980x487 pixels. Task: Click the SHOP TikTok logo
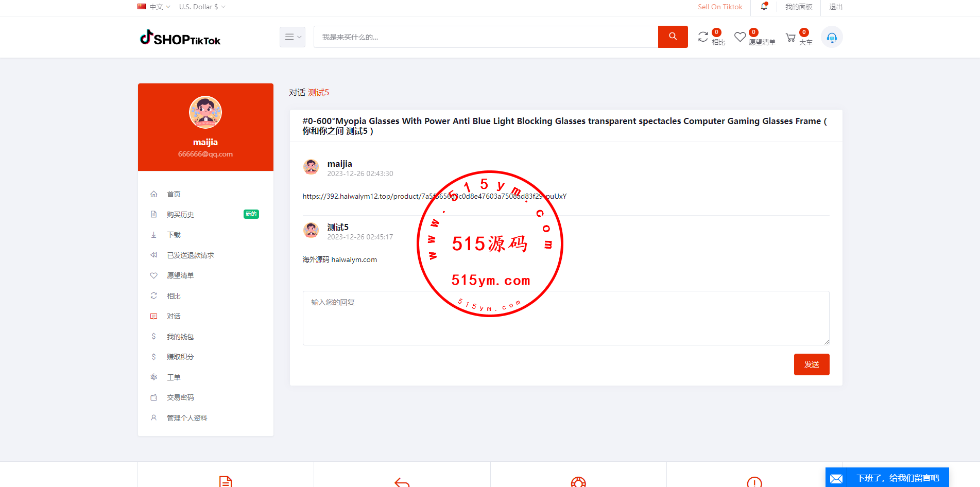pos(180,38)
